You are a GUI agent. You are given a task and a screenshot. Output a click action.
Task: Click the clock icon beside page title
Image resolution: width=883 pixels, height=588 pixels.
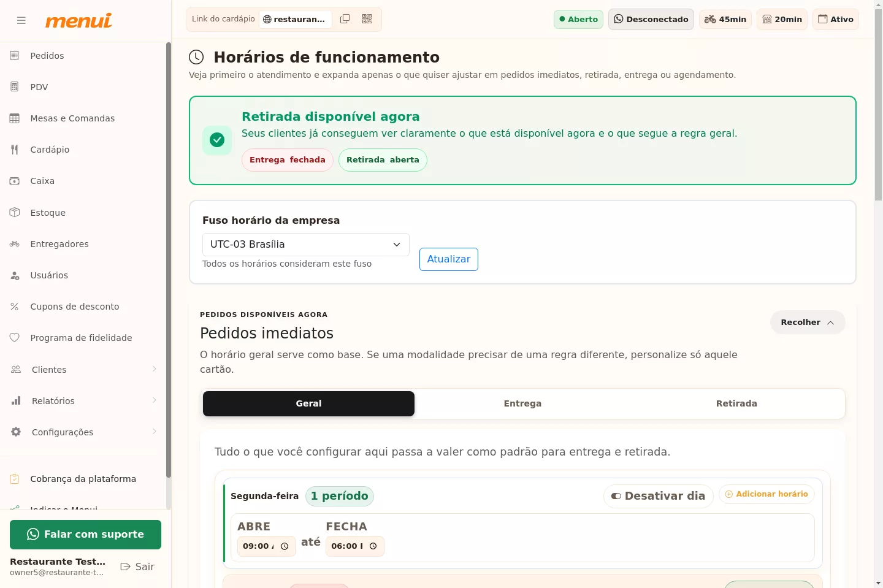(196, 57)
